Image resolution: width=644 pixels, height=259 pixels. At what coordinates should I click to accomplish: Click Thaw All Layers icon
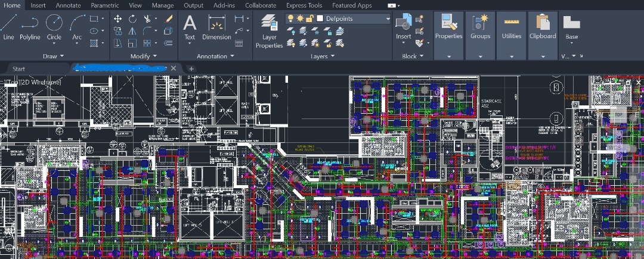315,43
